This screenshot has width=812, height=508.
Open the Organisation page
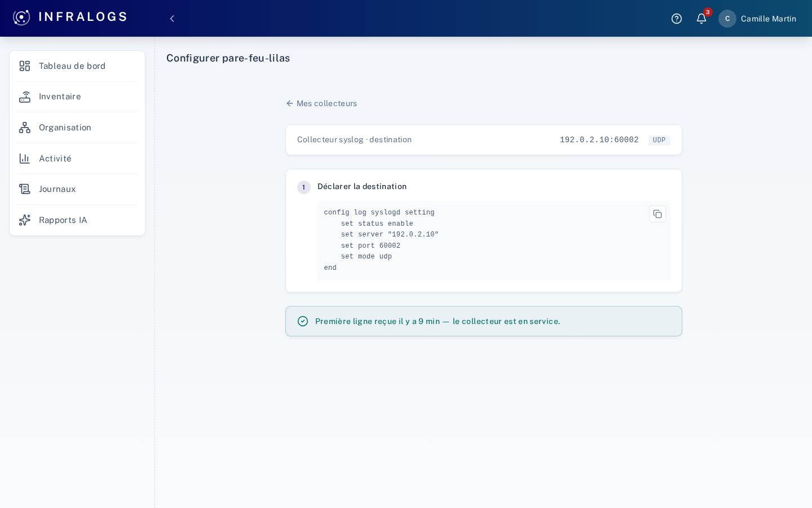point(77,128)
